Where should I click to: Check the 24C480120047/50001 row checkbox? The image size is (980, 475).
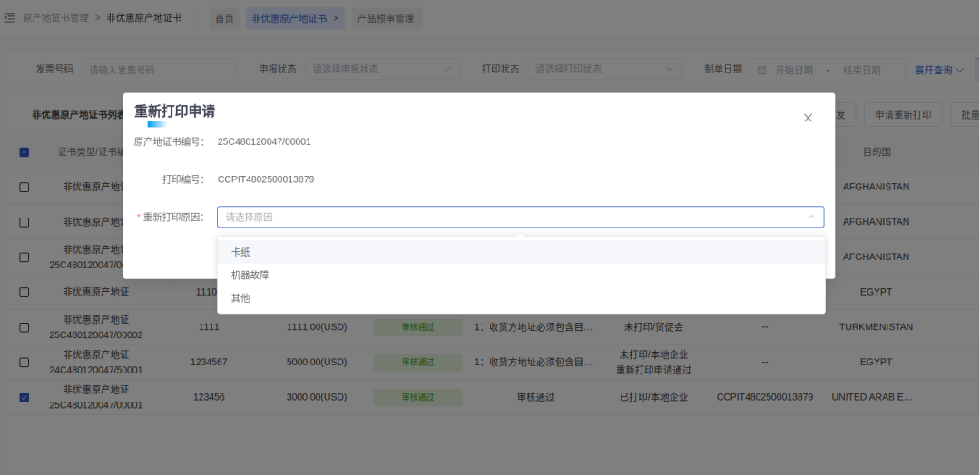(24, 362)
